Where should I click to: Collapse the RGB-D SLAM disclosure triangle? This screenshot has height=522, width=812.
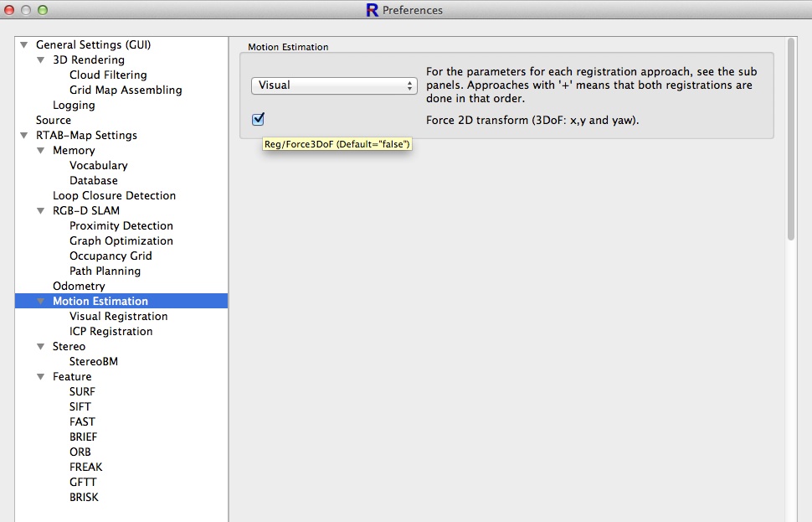tap(41, 211)
